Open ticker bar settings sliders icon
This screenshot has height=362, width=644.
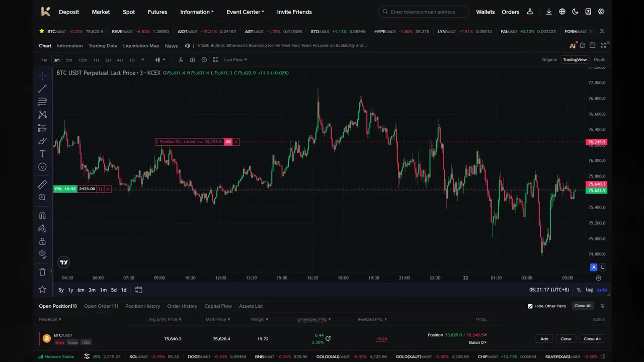[x=602, y=31]
